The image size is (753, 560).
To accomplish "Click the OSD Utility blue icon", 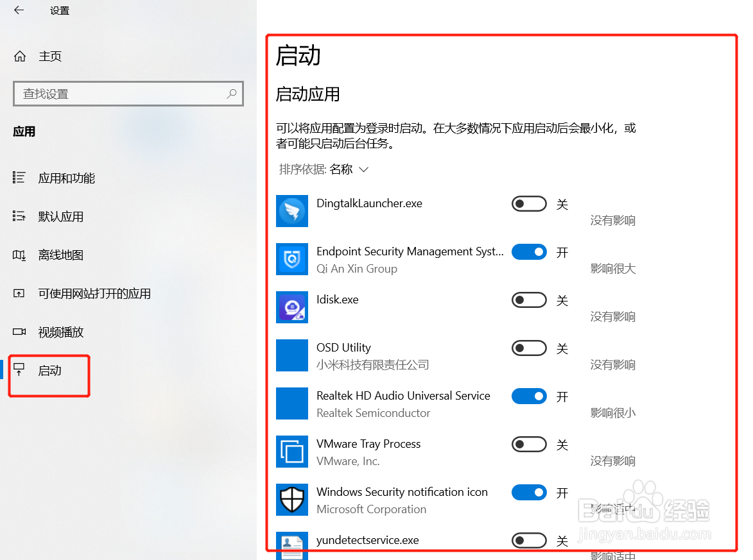I will coord(292,355).
